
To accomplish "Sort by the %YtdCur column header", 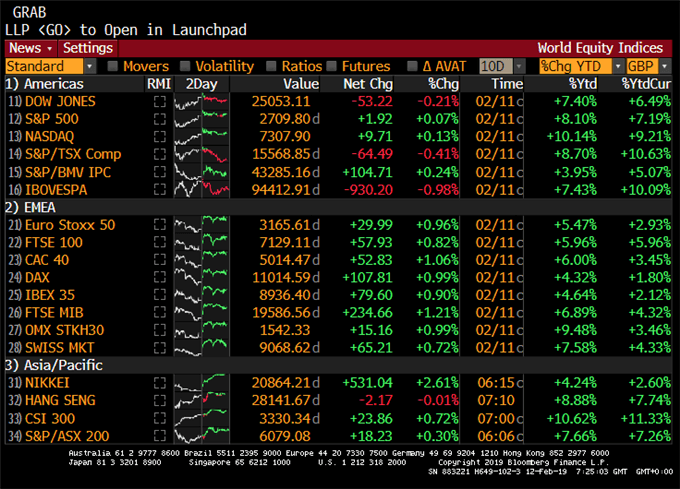I will click(x=646, y=84).
